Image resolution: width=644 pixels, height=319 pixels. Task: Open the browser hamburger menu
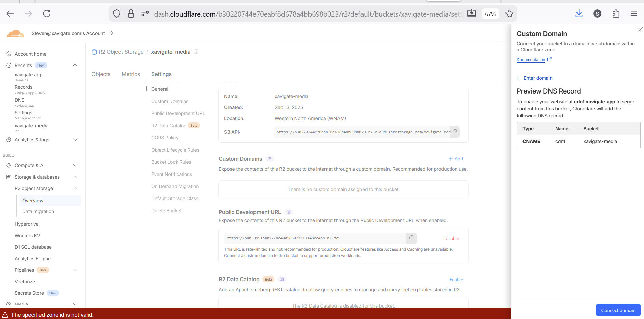coord(634,14)
